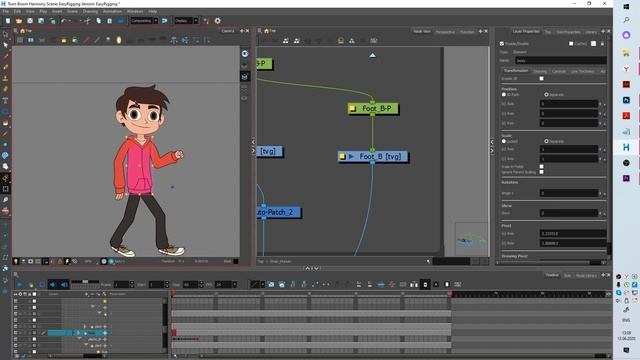Switch to the Transformation tab
640x360 pixels.
click(516, 71)
